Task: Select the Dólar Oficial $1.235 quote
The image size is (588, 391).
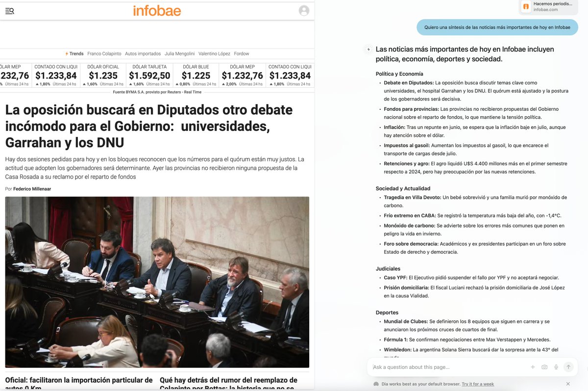Action: pos(103,75)
